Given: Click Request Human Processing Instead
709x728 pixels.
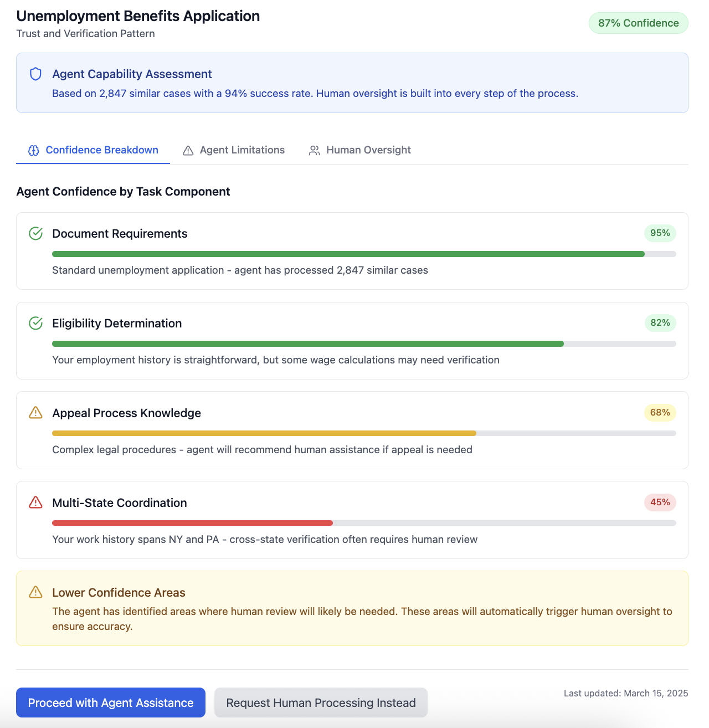Looking at the screenshot, I should click(320, 702).
